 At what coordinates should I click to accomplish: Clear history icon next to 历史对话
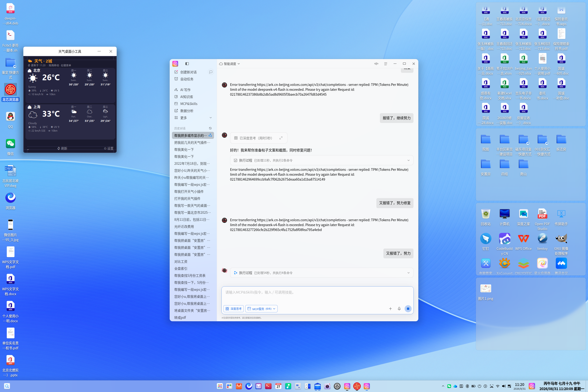point(210,128)
